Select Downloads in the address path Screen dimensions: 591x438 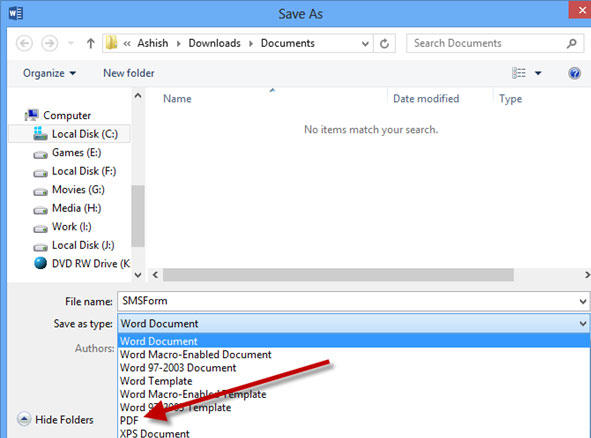214,43
